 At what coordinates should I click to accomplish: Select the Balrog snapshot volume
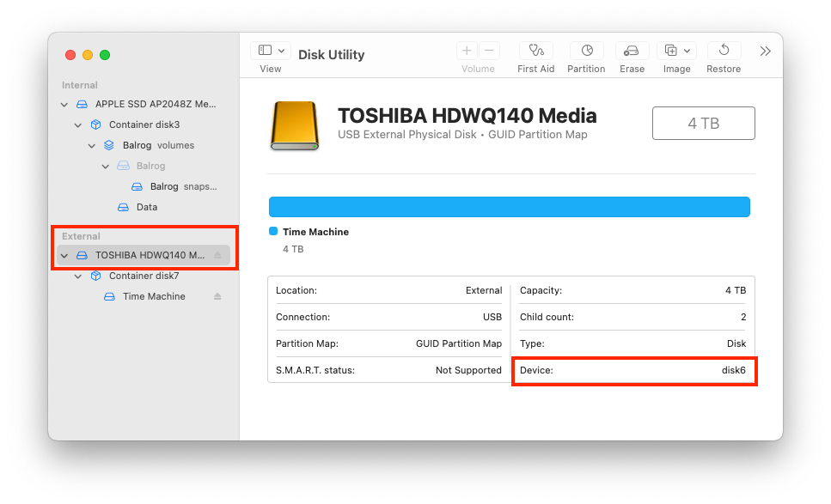tap(183, 186)
